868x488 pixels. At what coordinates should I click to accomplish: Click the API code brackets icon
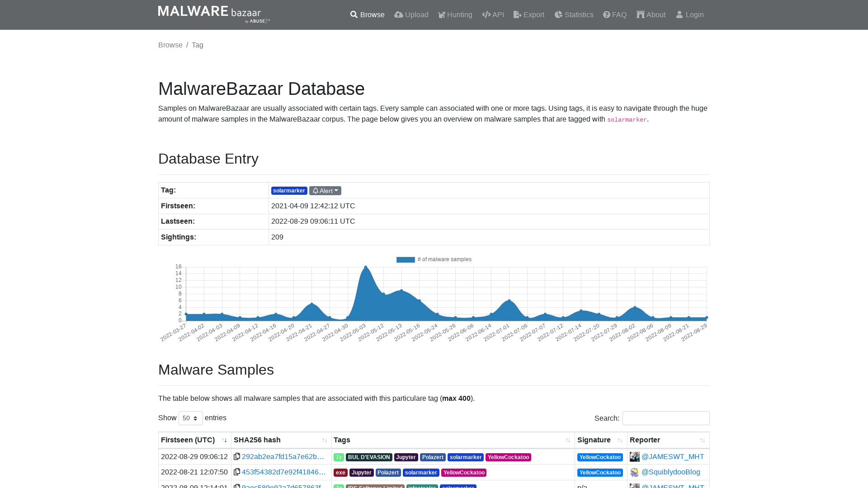[486, 15]
